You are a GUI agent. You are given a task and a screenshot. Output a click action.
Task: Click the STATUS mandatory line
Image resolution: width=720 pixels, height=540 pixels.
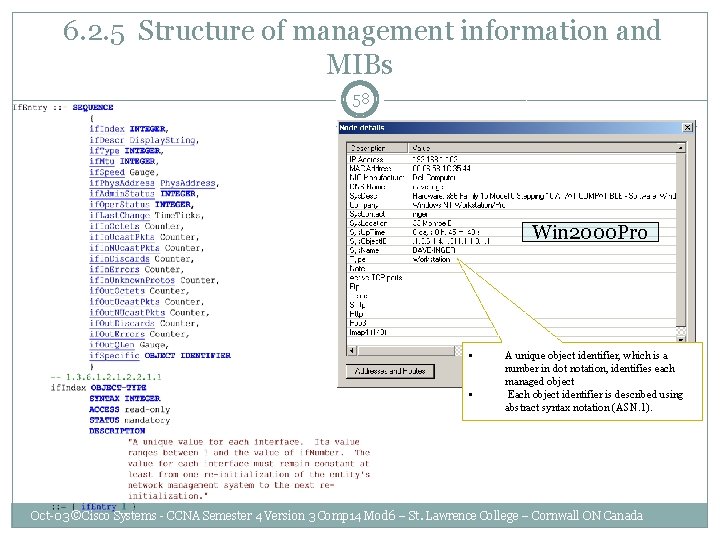click(x=129, y=420)
